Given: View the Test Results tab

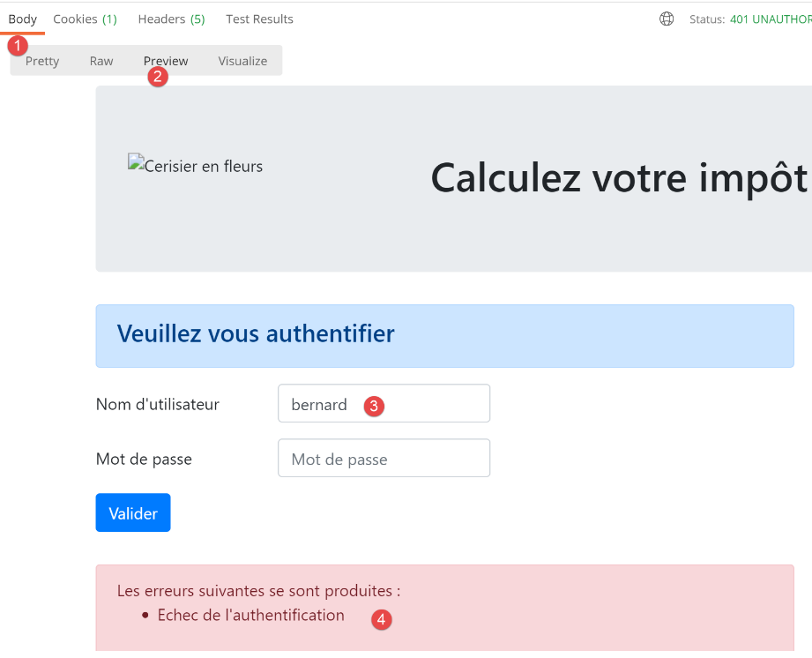Looking at the screenshot, I should (259, 19).
